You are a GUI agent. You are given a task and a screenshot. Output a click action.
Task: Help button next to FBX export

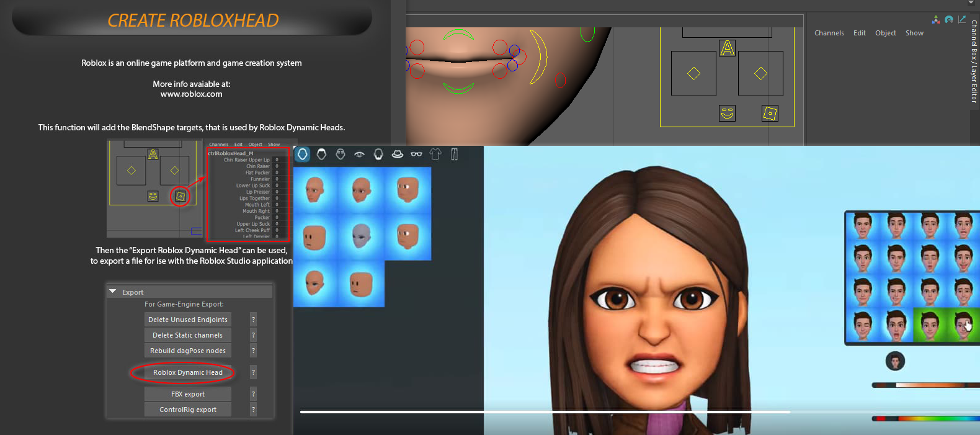point(253,394)
